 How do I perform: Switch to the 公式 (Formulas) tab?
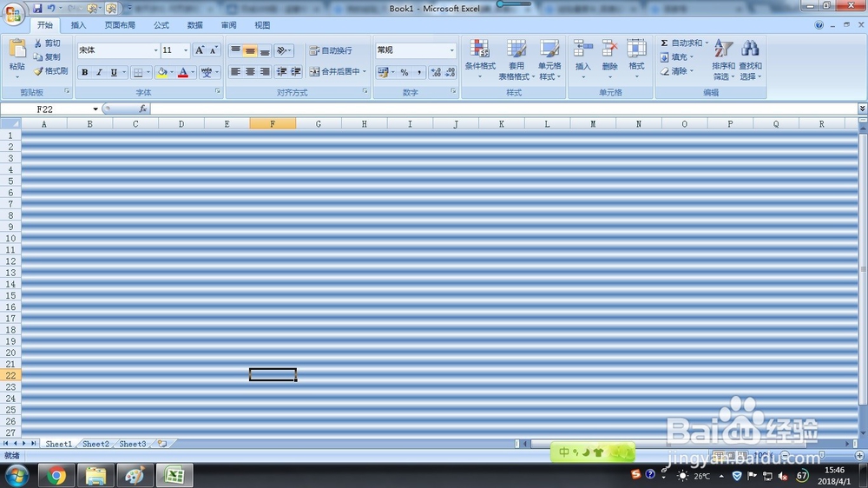[x=161, y=25]
